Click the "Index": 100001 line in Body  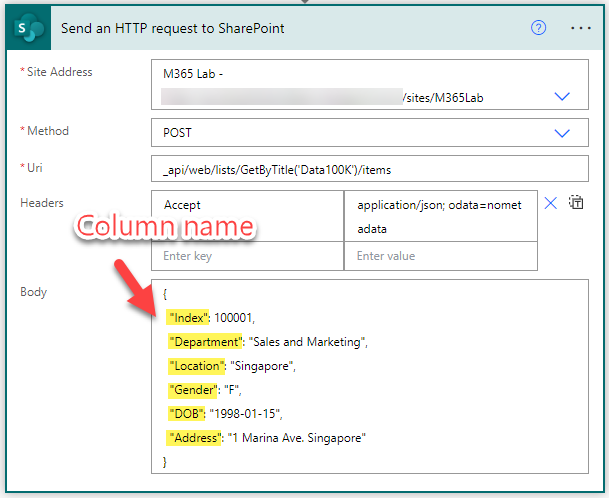[x=211, y=318]
